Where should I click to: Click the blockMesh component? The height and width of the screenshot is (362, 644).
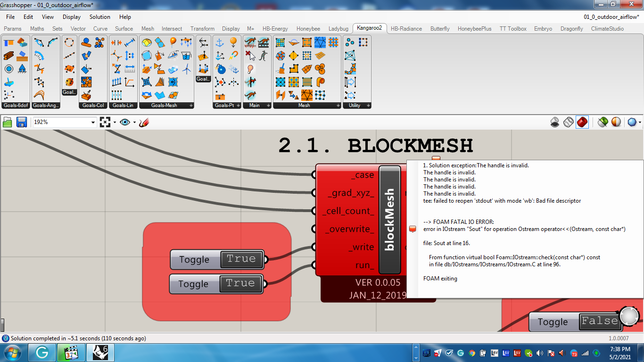[x=389, y=220]
